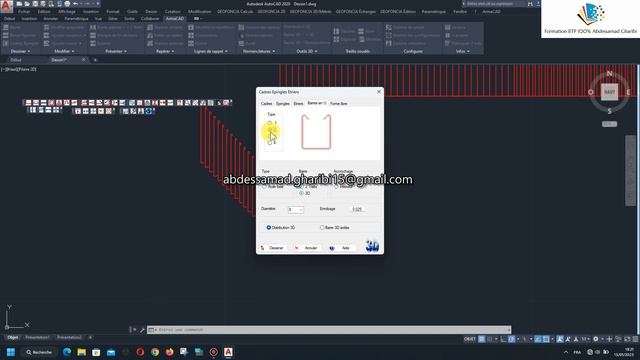640x360 pixels.
Task: Expand the Repérer ribbon panel
Action: (165, 51)
